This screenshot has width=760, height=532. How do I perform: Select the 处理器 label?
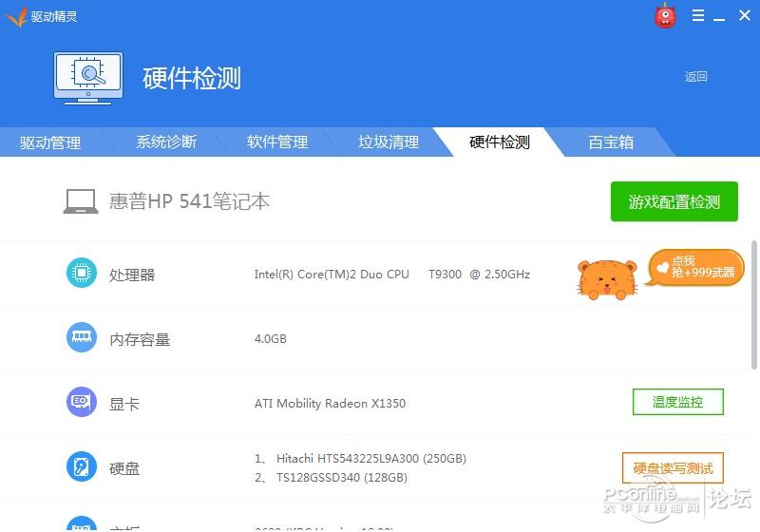tap(132, 275)
